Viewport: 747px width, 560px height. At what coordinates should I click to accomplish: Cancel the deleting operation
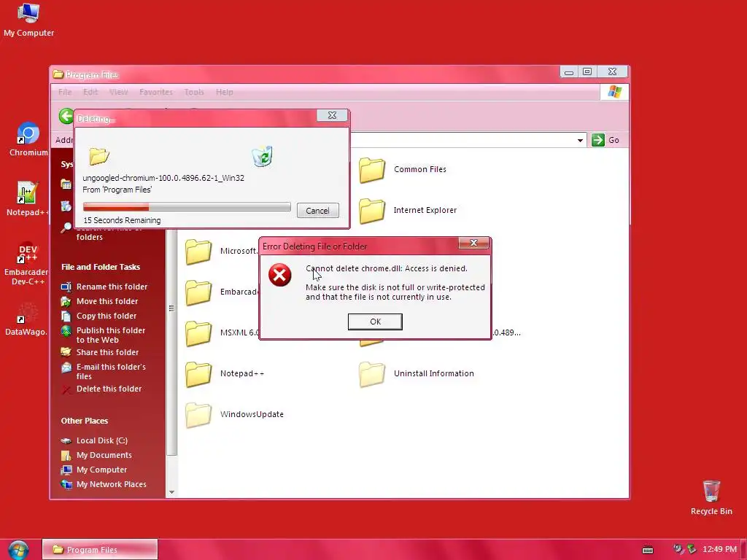coord(317,211)
